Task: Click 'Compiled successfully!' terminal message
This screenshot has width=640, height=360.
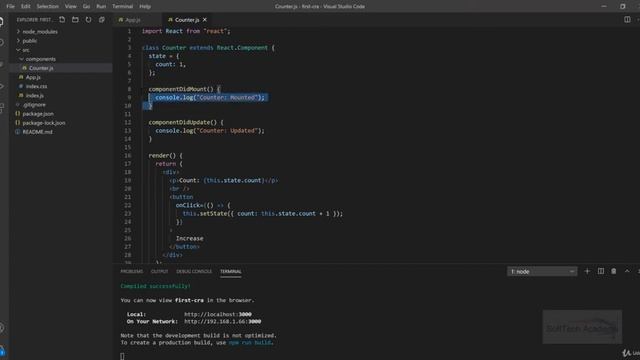Action: click(156, 286)
